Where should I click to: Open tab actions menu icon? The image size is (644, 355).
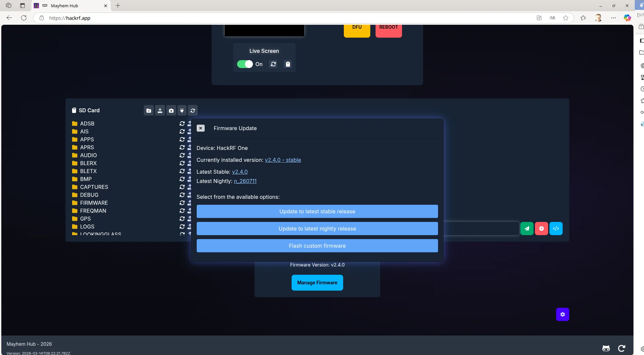coord(22,6)
